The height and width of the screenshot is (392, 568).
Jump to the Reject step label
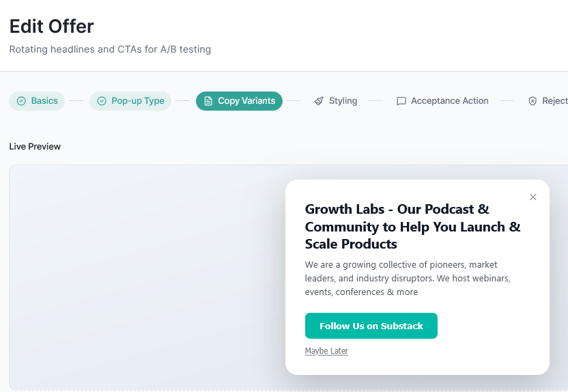pyautogui.click(x=554, y=101)
